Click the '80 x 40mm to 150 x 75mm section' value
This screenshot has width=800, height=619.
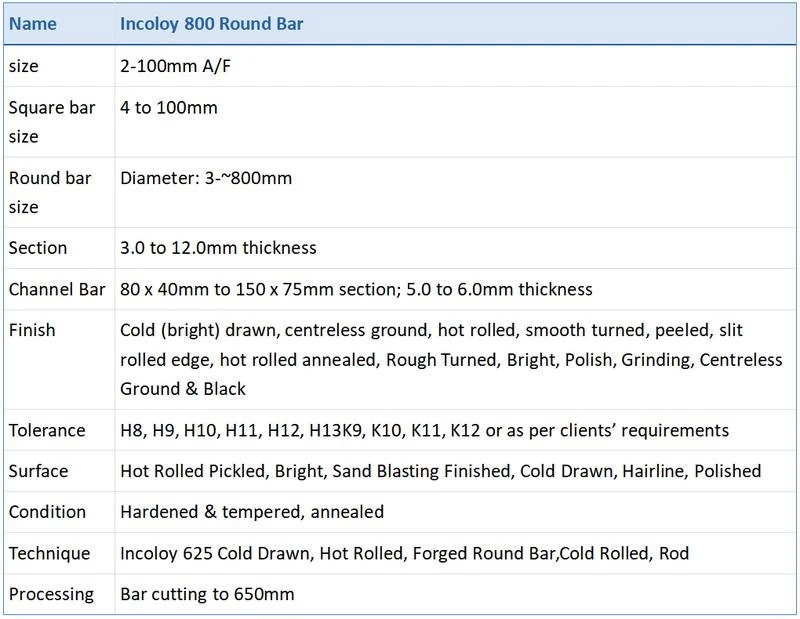(x=258, y=289)
